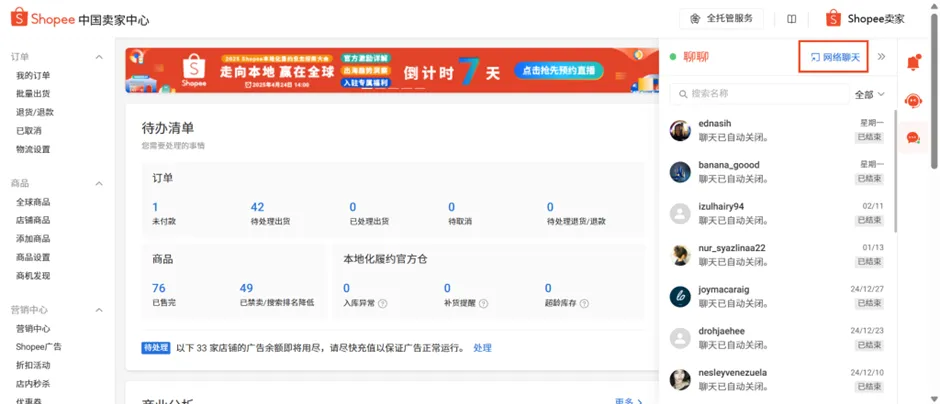
Task: Open chat with nesleyvenezuela
Action: pos(777,380)
